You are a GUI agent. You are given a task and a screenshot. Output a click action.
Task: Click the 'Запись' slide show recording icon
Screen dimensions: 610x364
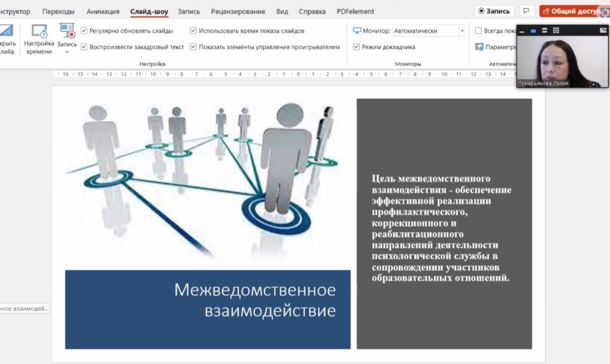tap(67, 31)
